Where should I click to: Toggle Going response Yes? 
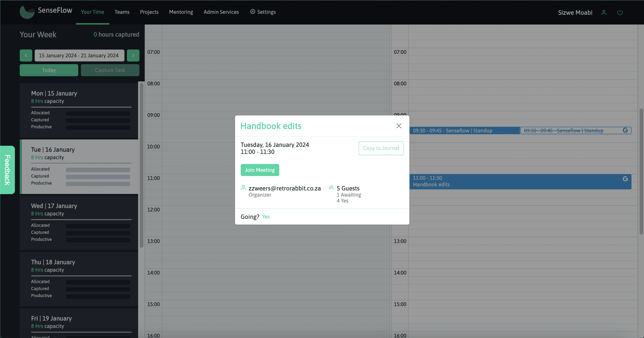[x=265, y=217]
